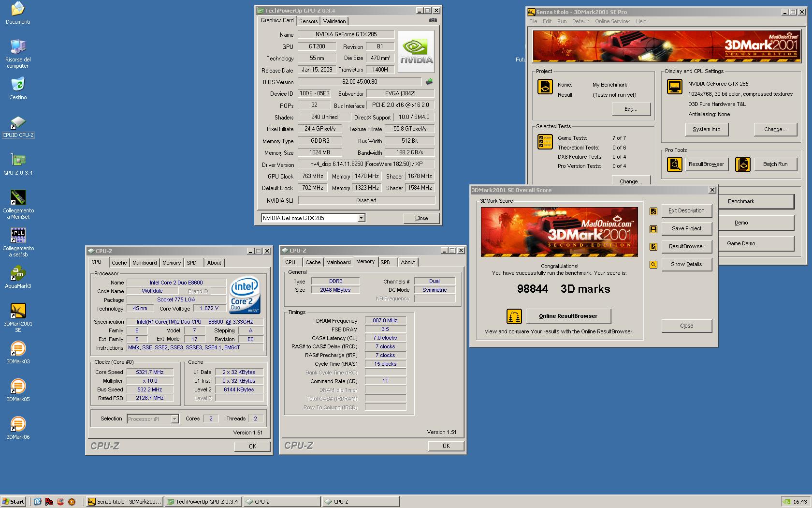Click DRAM Frequency 887.0 MHz value
Image resolution: width=812 pixels, height=508 pixels.
[x=385, y=321]
